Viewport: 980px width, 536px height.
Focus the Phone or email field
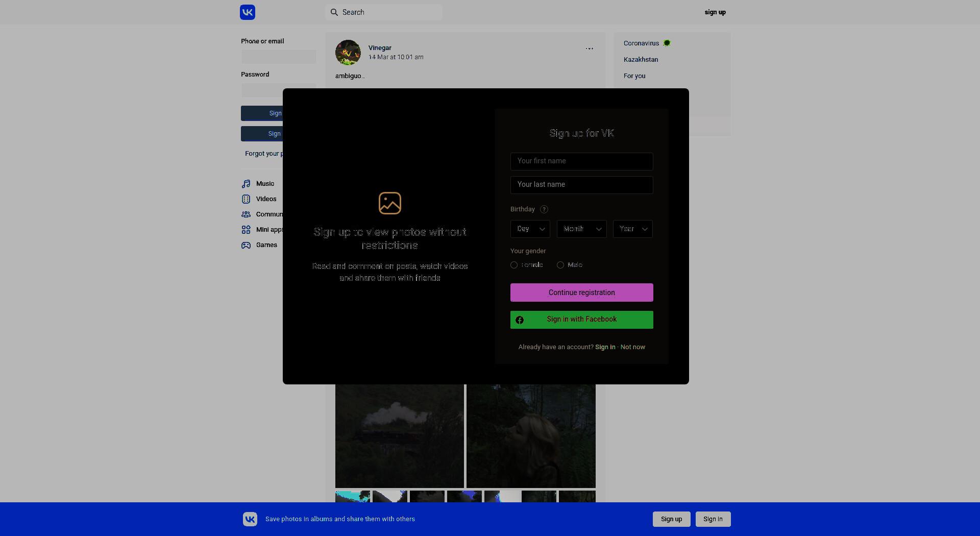coord(279,57)
